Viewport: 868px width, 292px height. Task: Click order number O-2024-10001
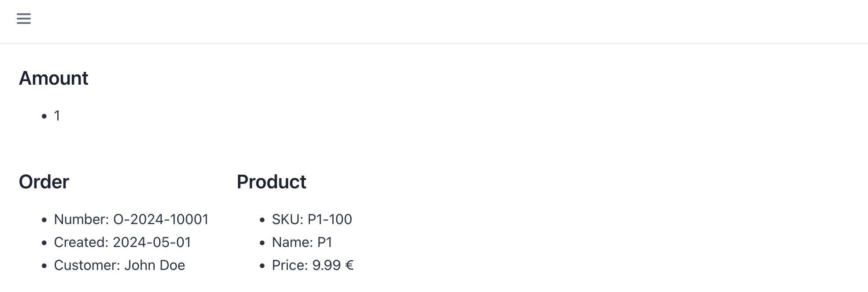click(161, 220)
